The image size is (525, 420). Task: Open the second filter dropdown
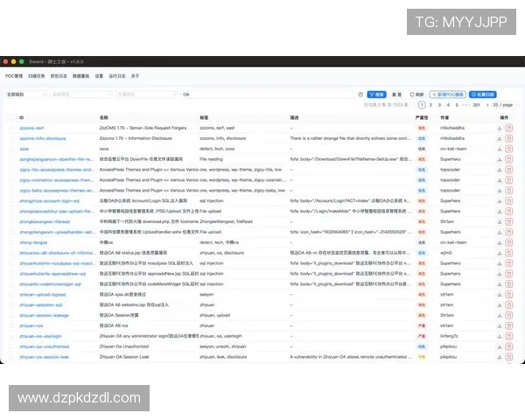pos(79,94)
